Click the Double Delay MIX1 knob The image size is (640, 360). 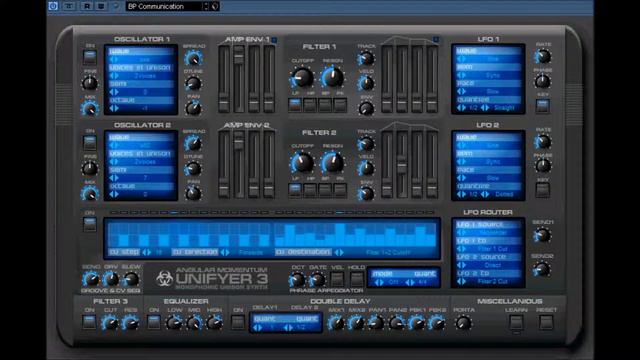pos(336,323)
